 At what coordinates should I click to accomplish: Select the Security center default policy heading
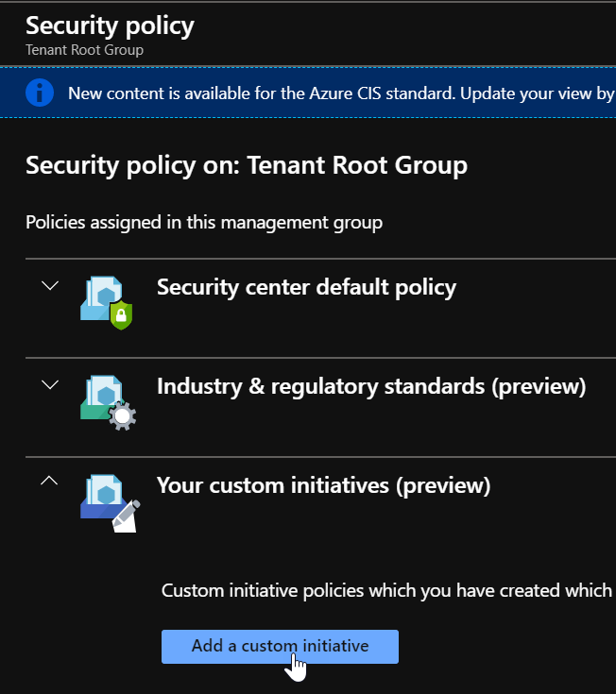click(306, 287)
